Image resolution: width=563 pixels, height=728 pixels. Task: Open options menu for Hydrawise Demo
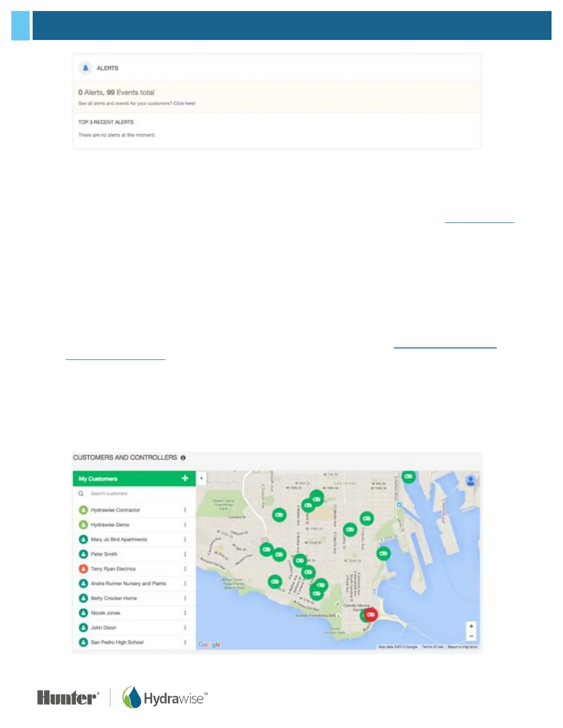pos(185,525)
